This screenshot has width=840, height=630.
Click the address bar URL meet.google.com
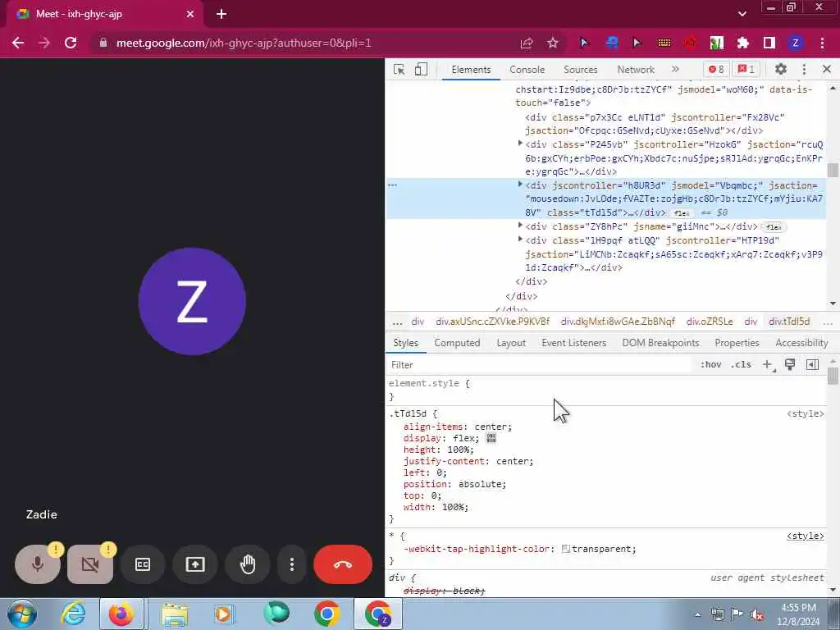click(244, 43)
